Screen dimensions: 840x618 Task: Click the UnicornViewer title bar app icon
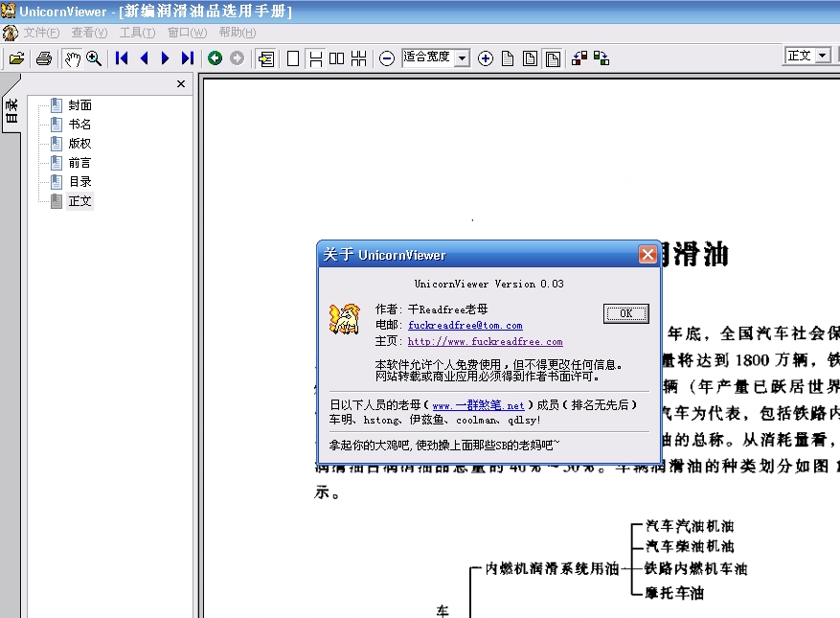pyautogui.click(x=9, y=11)
